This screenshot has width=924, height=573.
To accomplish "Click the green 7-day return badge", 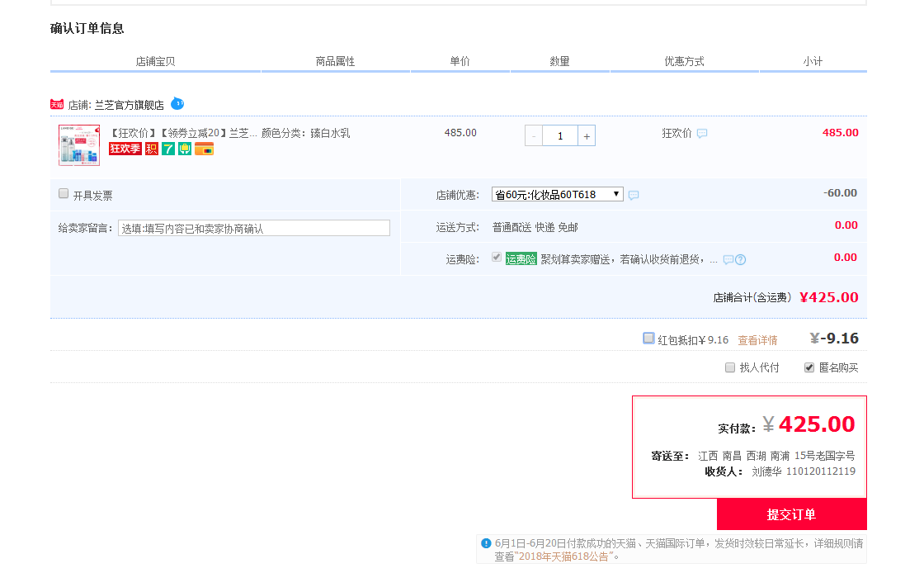I will coord(168,149).
